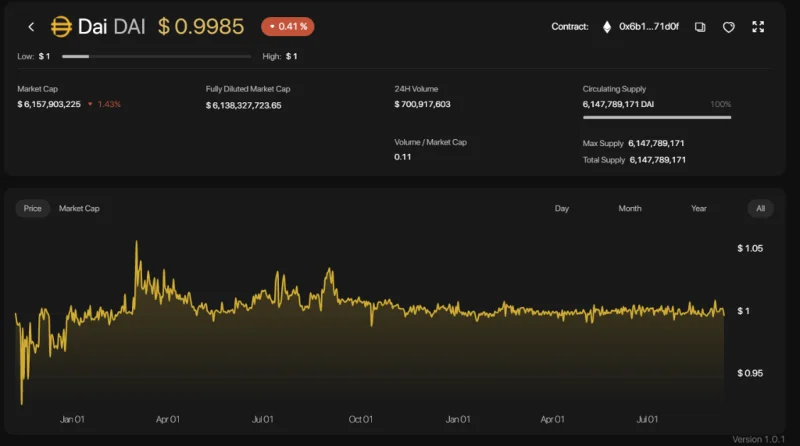Click the Circulating Supply progress bar
The image size is (800, 446).
(x=657, y=117)
